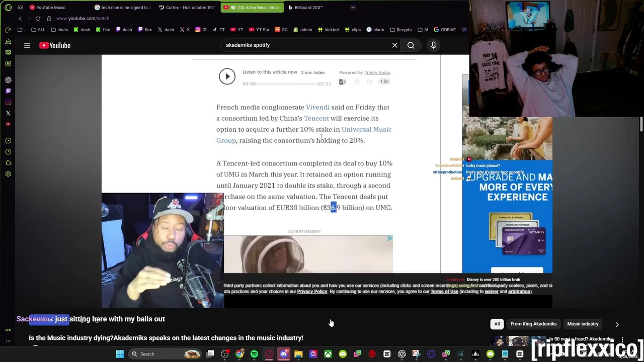Open Task View on the taskbar
The width and height of the screenshot is (644, 362).
coord(210,354)
